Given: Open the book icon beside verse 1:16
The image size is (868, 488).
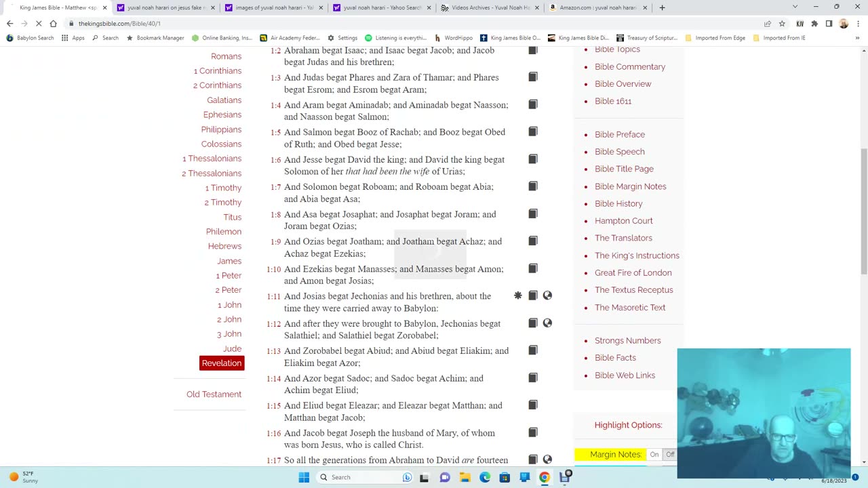Looking at the screenshot, I should 533,432.
